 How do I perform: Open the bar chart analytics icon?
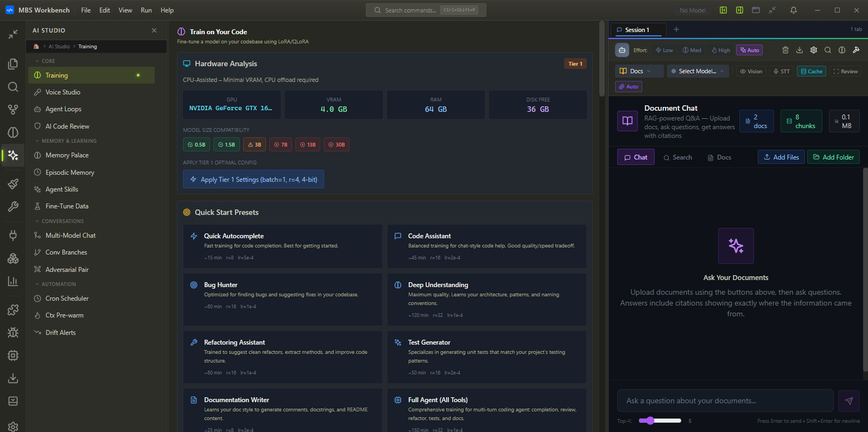[x=13, y=281]
